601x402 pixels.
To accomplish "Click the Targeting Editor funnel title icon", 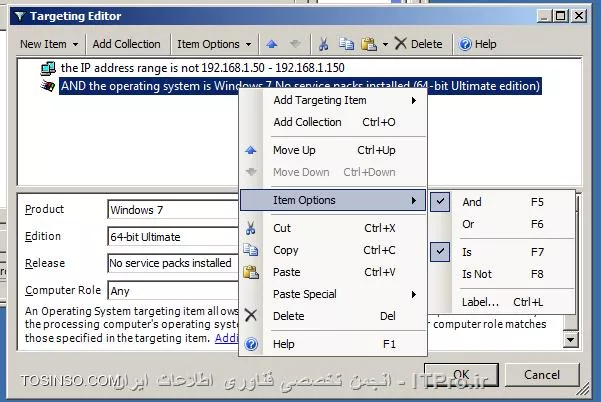I will pyautogui.click(x=19, y=16).
